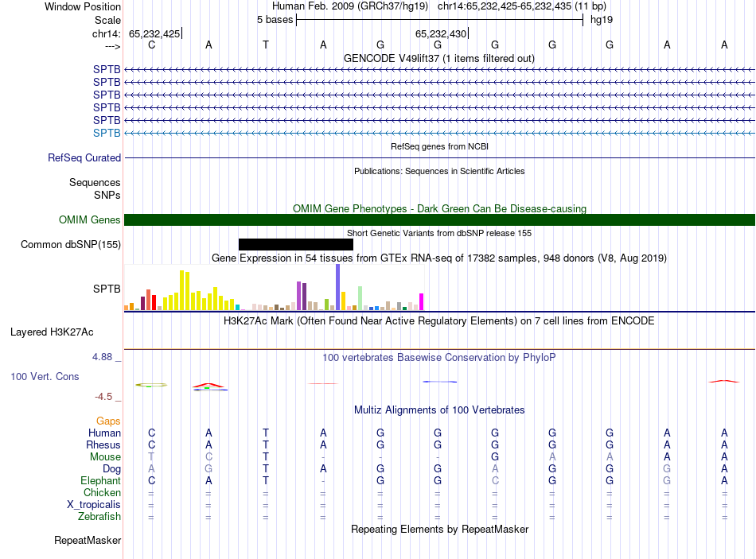Open Publications: Sequences in Scientific Articles title
This screenshot has width=756, height=559.
tap(439, 171)
